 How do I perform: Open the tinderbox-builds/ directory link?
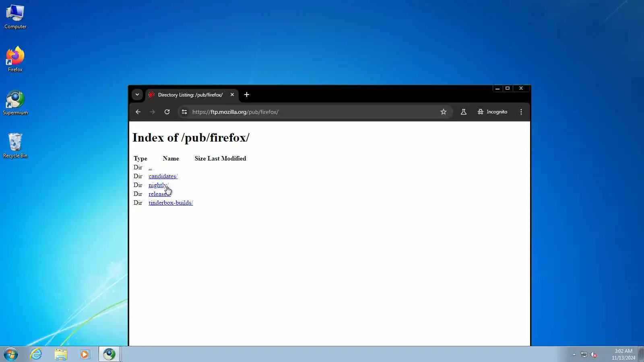click(x=171, y=203)
